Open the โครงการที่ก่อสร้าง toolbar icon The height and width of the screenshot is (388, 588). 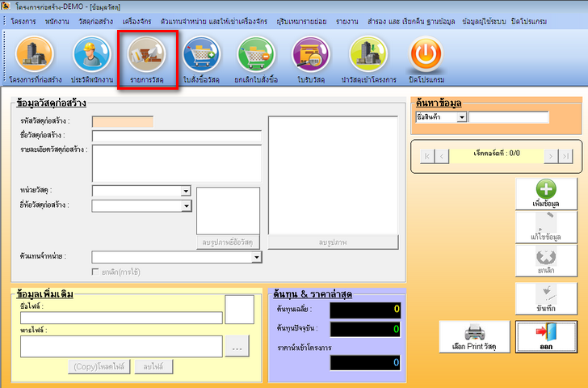[35, 54]
